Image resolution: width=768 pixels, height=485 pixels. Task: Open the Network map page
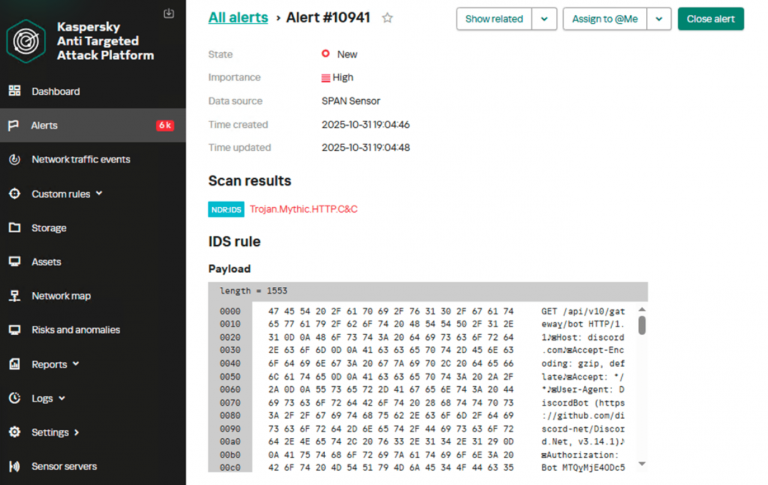click(x=61, y=296)
